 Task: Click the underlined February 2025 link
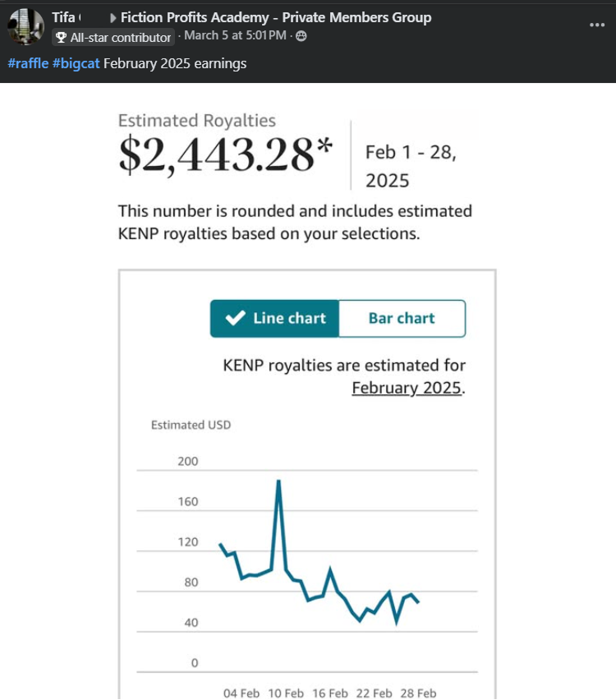(x=407, y=388)
